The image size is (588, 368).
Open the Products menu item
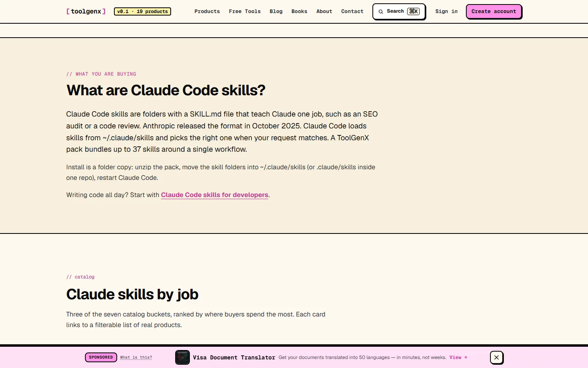207,11
